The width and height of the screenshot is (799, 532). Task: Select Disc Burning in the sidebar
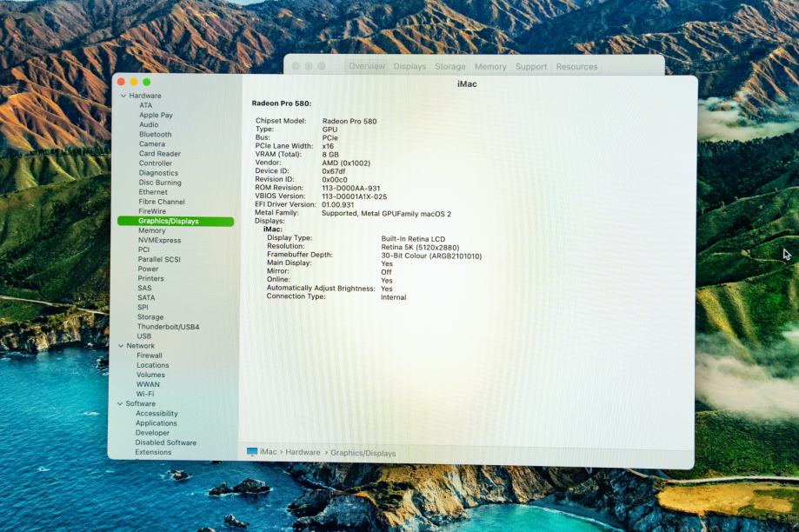pyautogui.click(x=160, y=183)
